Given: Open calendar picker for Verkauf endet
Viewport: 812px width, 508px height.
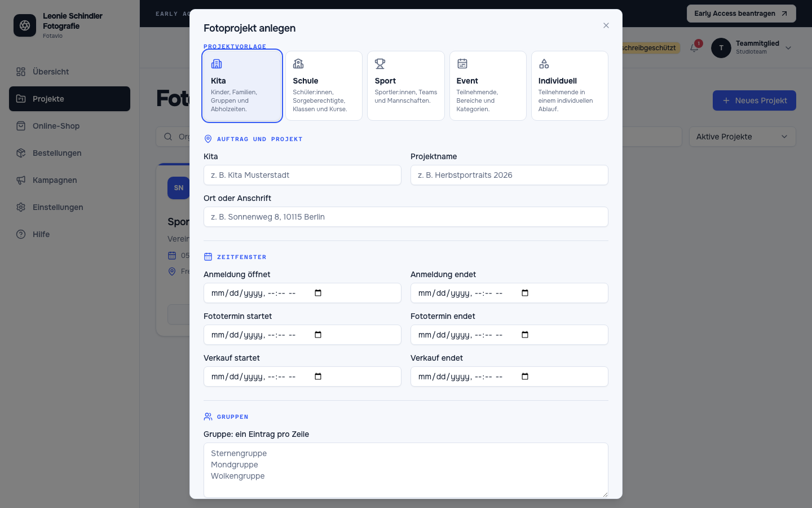Looking at the screenshot, I should click(x=525, y=376).
